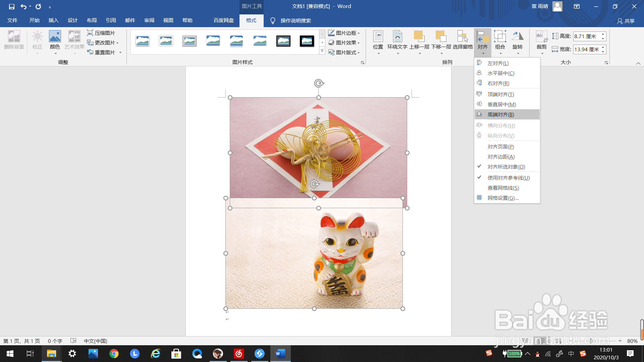
Task: Expand Reset Picture dropdown arrow
Action: (x=120, y=52)
